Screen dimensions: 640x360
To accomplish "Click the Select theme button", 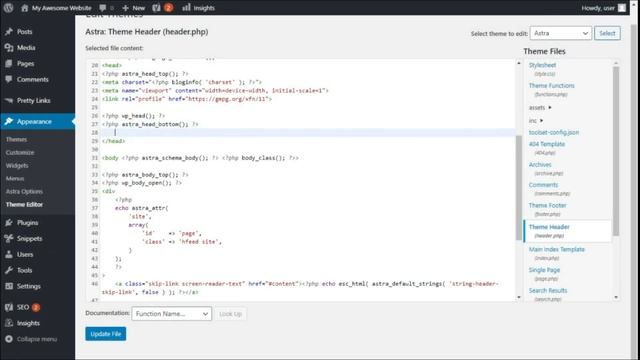I will pyautogui.click(x=607, y=33).
